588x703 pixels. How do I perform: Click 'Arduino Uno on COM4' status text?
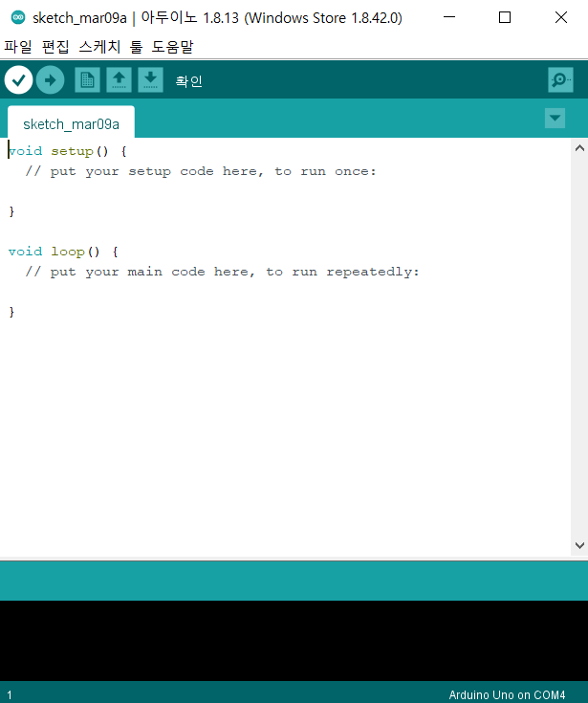[x=507, y=695]
